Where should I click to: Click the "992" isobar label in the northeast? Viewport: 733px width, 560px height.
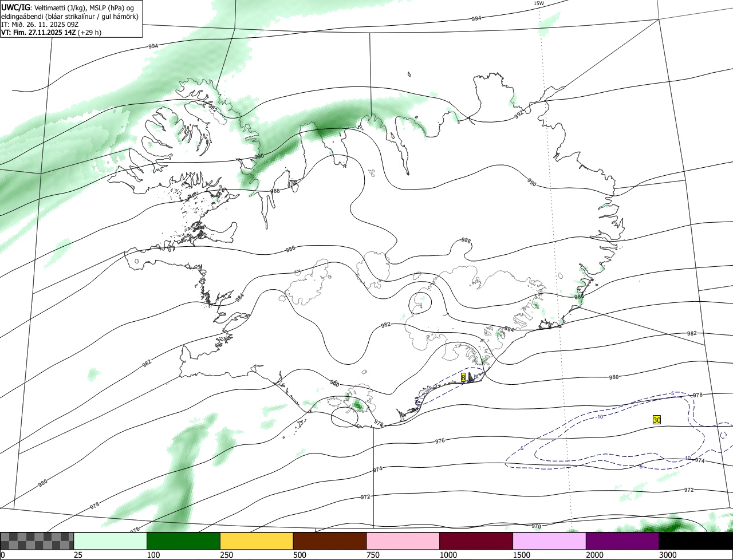click(x=519, y=114)
